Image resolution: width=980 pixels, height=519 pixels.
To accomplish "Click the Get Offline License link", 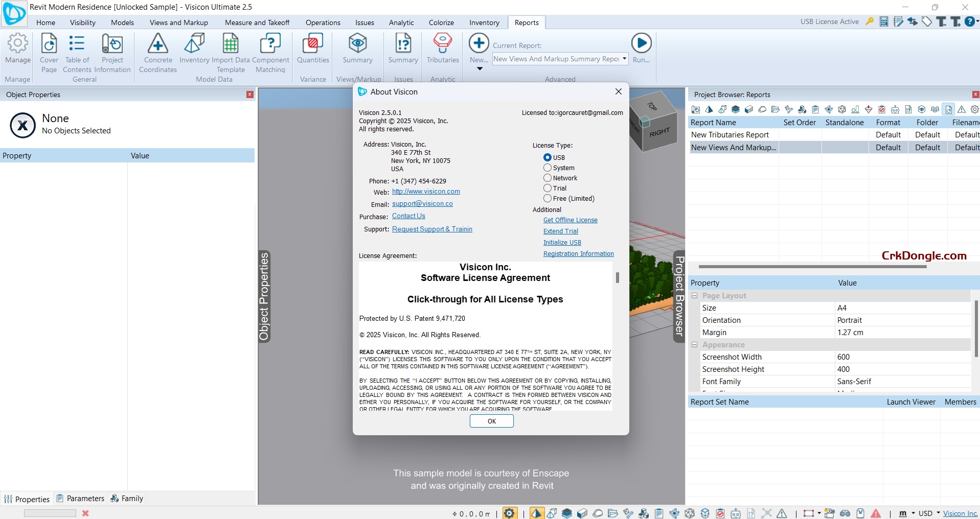I will point(571,220).
